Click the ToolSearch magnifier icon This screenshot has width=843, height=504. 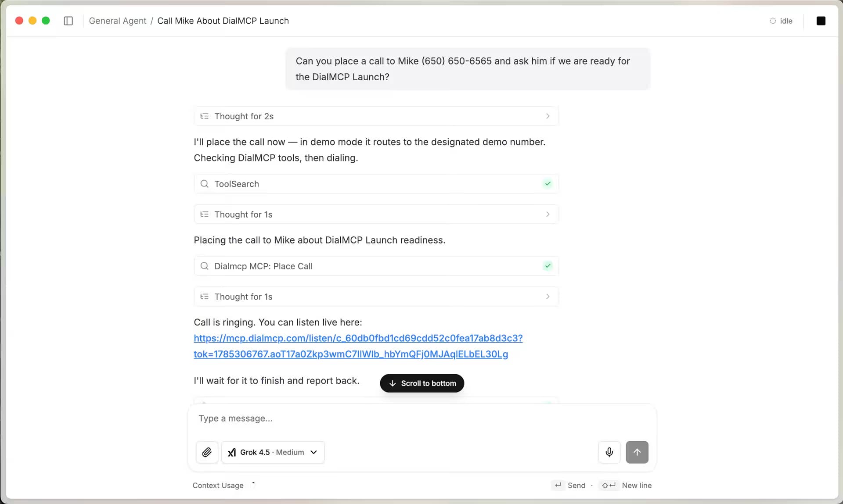point(204,184)
